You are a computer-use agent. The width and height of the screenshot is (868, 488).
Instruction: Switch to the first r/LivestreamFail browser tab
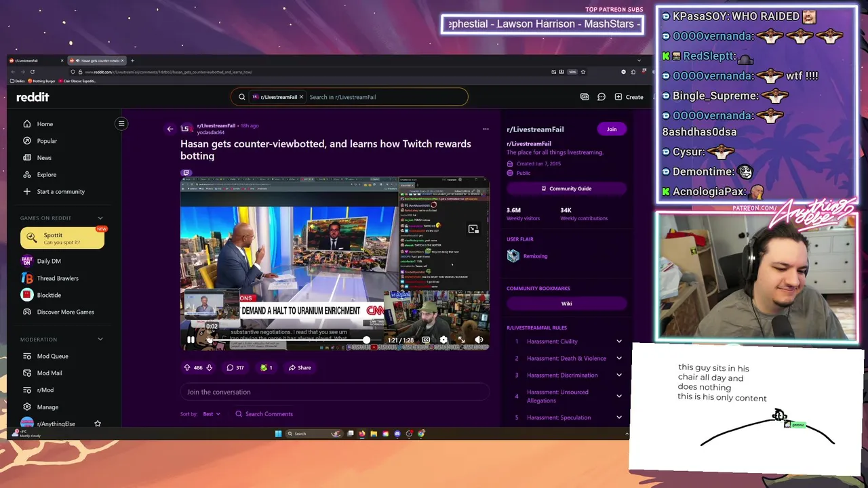(x=37, y=60)
